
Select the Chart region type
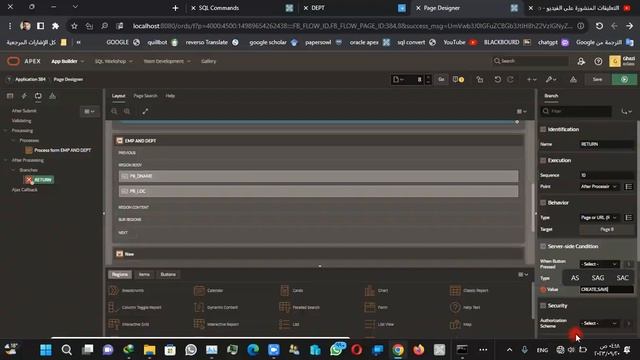376,291
